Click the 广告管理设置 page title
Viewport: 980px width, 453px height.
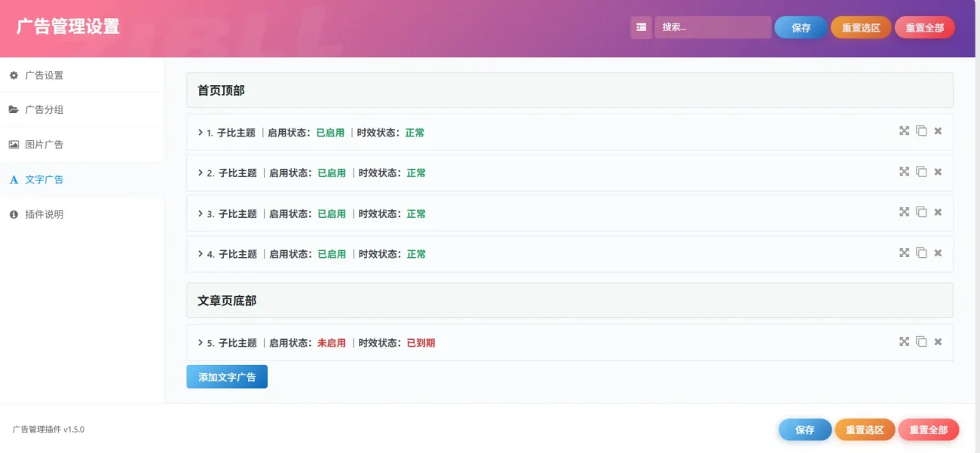68,27
